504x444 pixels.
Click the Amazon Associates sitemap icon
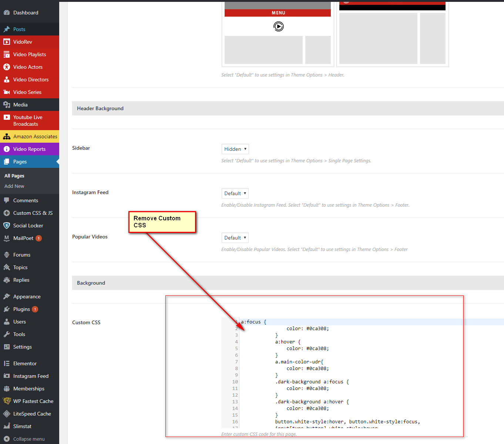point(7,136)
